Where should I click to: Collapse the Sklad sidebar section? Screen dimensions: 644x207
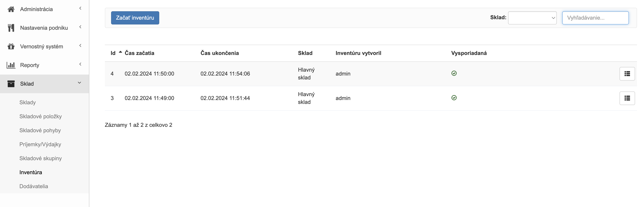click(80, 83)
